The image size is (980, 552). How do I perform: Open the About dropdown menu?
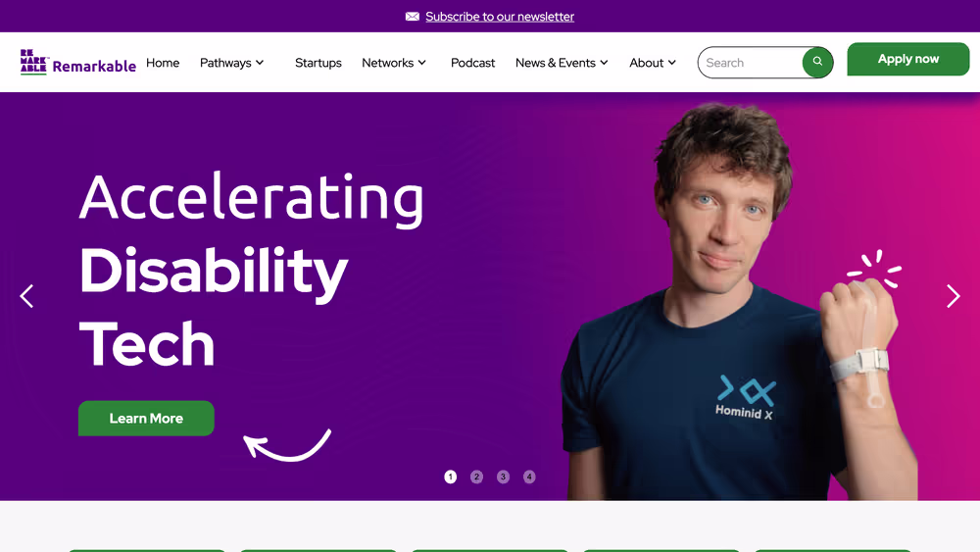click(x=653, y=63)
